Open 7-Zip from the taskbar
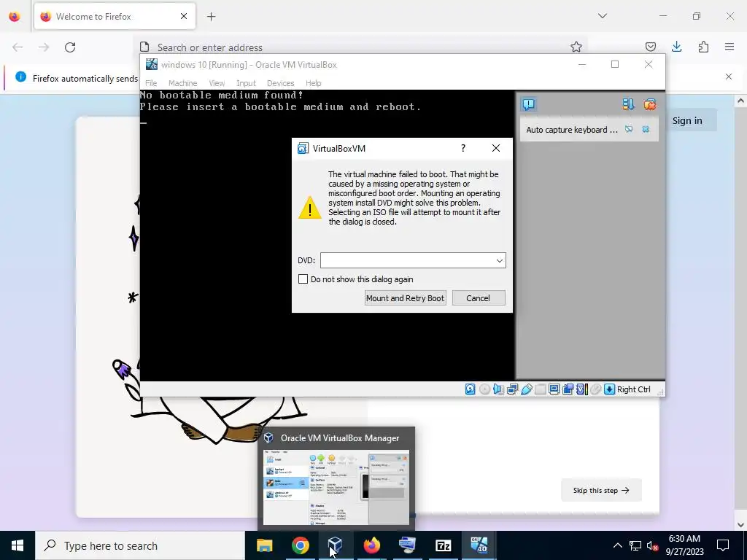Screen dimensions: 747x560 pyautogui.click(x=443, y=545)
